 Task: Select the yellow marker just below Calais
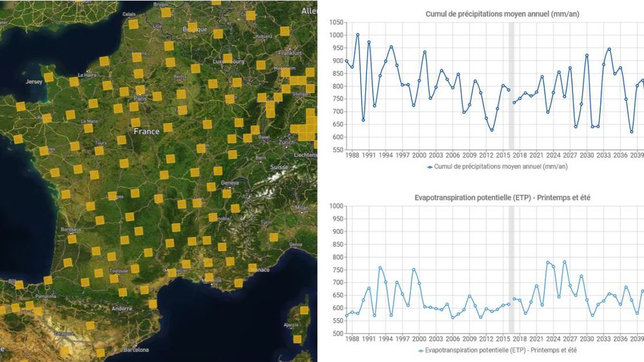point(133,24)
